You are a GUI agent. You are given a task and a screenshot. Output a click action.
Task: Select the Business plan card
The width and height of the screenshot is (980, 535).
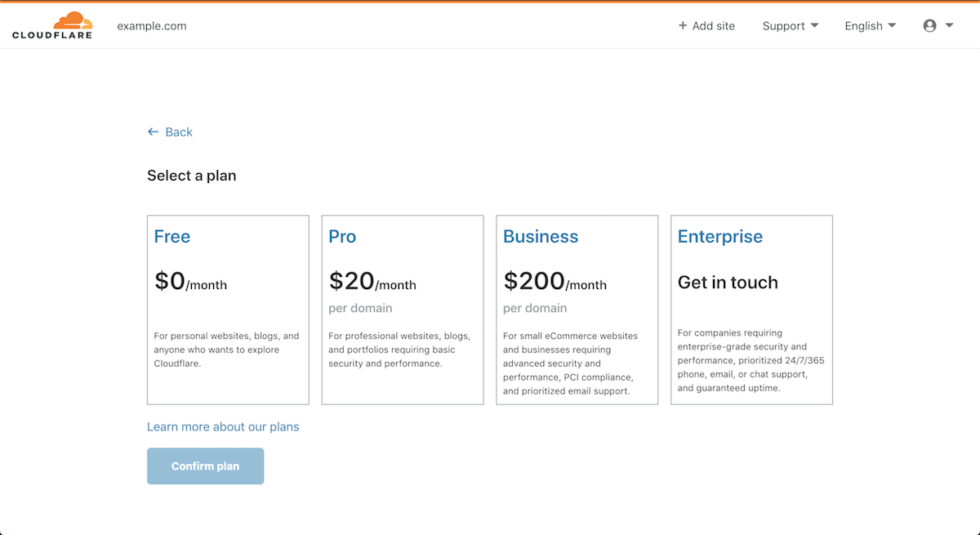[x=577, y=310]
